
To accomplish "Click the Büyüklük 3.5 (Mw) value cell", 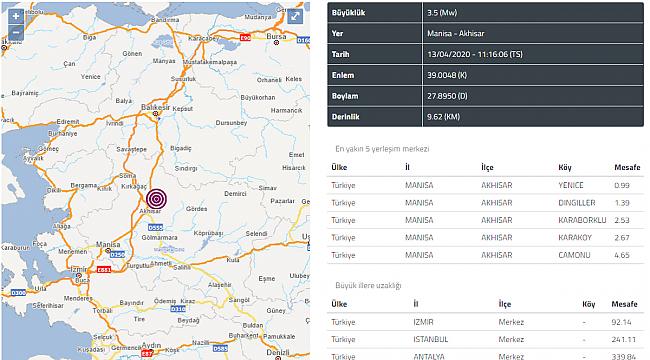I will pos(533,12).
